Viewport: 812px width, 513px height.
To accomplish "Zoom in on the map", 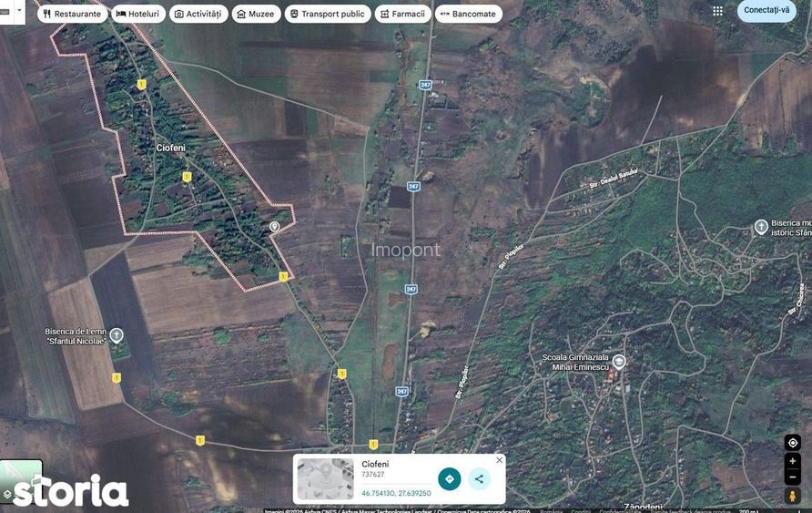I will (792, 461).
